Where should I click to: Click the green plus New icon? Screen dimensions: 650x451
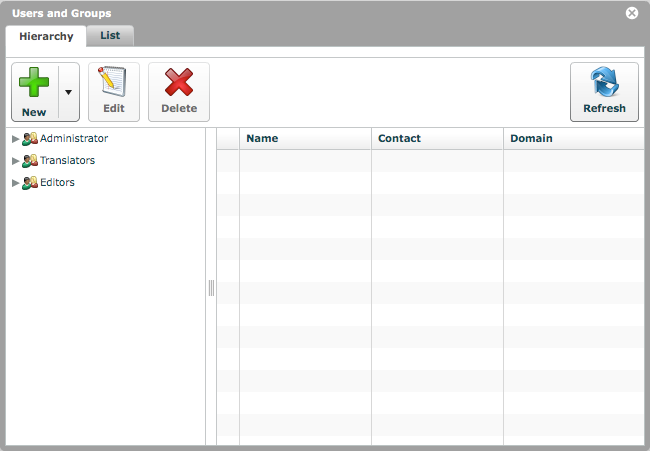pyautogui.click(x=34, y=82)
